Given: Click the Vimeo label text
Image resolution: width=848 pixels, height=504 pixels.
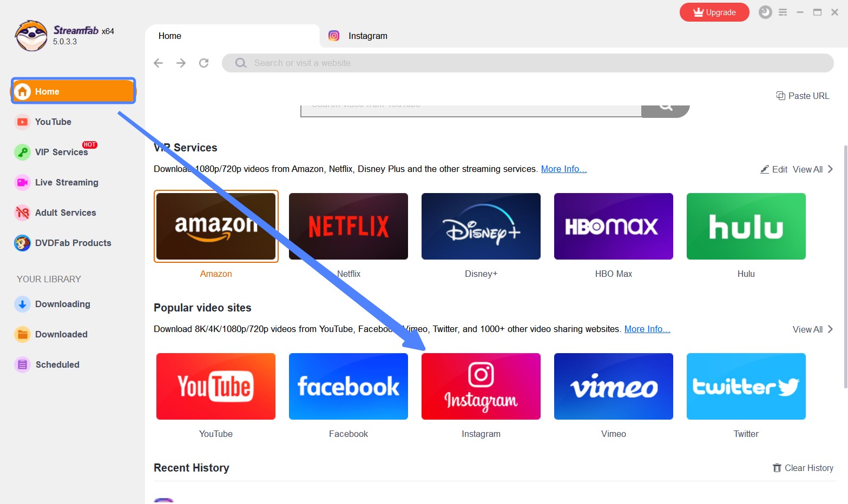Looking at the screenshot, I should click(x=614, y=434).
